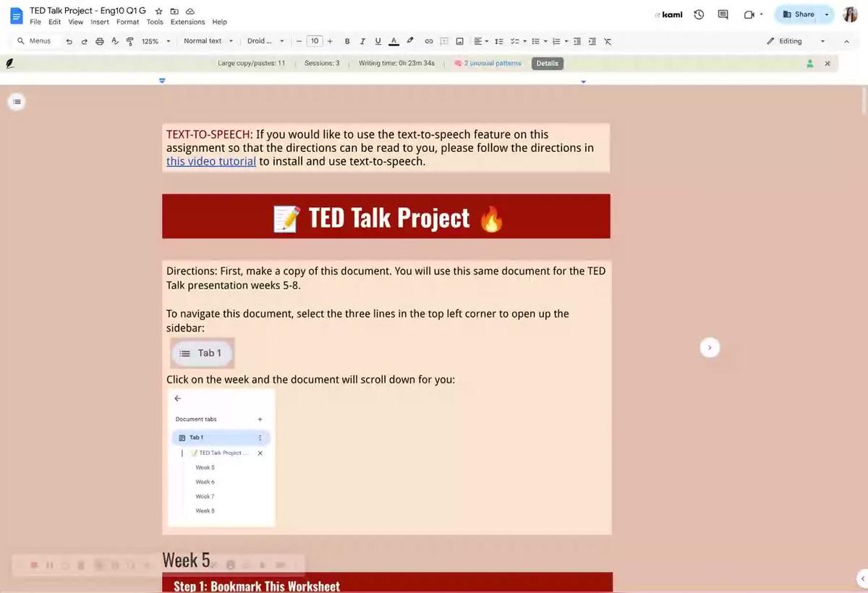Collapse the toolbar with the up chevron
The image size is (868, 593).
pos(848,41)
